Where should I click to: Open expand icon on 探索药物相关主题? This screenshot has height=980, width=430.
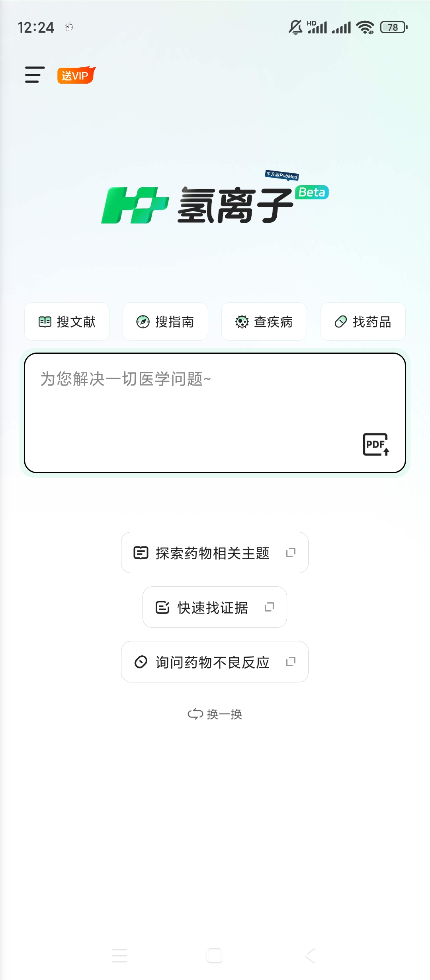(x=291, y=553)
